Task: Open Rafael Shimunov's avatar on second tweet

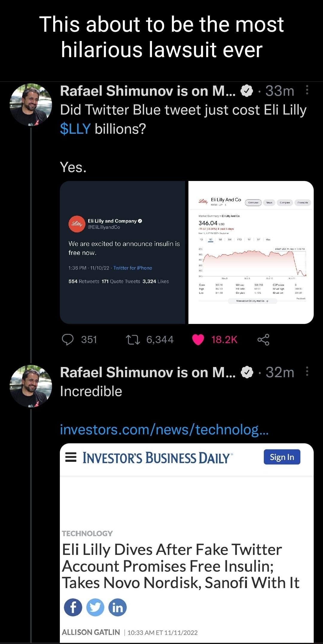Action: (x=31, y=386)
